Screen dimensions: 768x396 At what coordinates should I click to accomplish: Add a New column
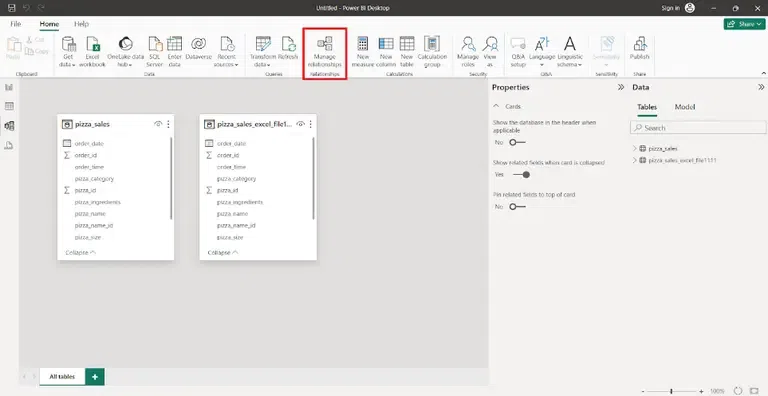tap(386, 51)
